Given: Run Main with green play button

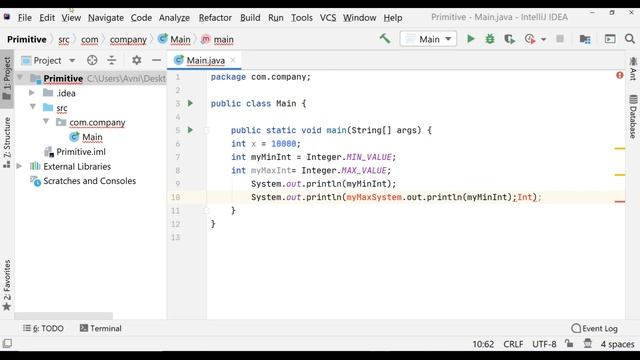Looking at the screenshot, I should pos(471,39).
